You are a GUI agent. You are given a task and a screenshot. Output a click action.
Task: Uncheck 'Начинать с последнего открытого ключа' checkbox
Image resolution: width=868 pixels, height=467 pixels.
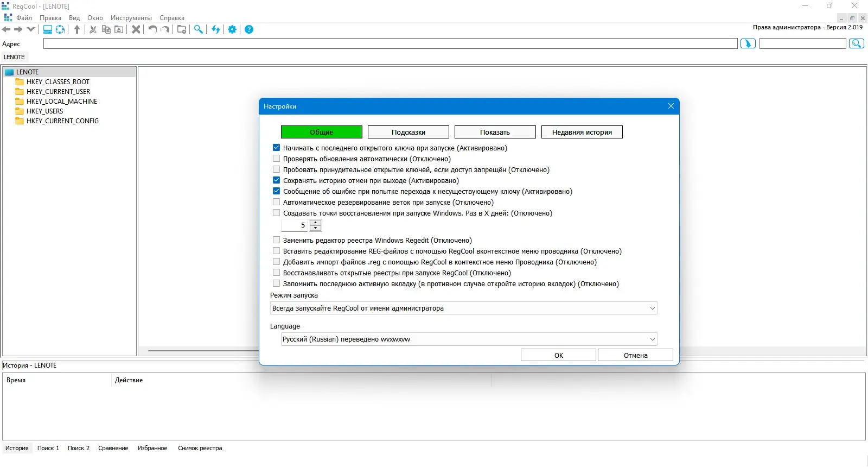coord(277,148)
